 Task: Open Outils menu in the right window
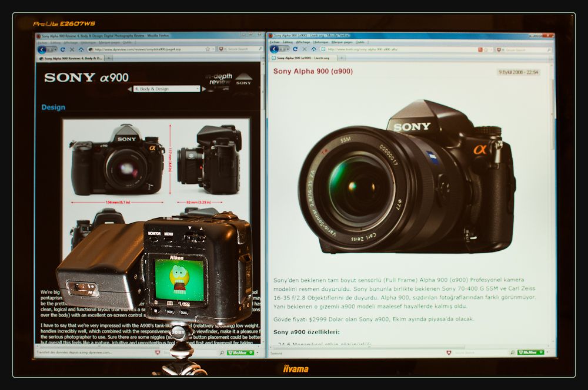click(360, 42)
